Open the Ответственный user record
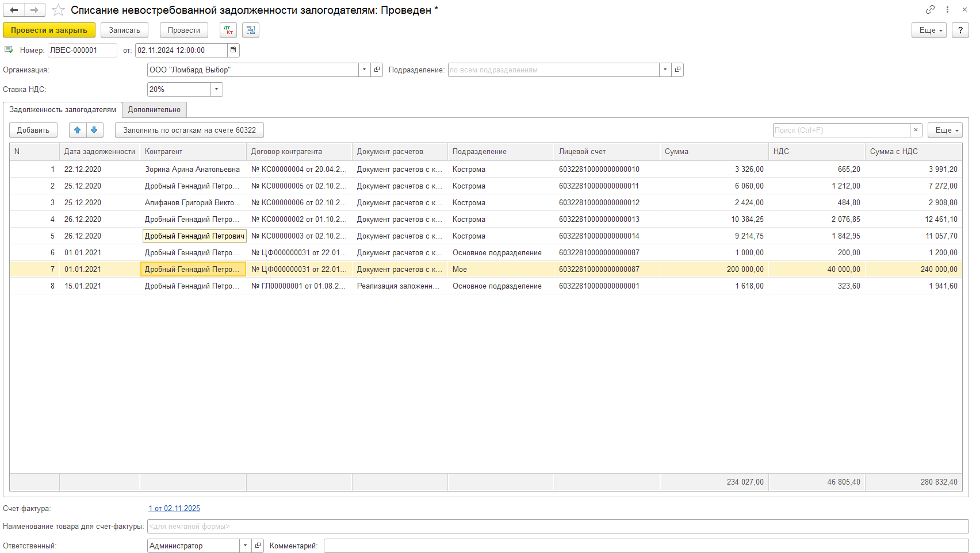The height and width of the screenshot is (553, 980). [258, 546]
